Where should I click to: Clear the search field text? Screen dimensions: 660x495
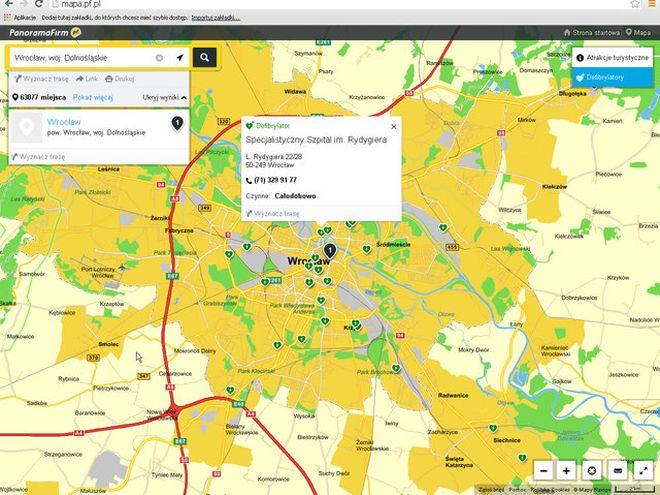click(x=159, y=58)
